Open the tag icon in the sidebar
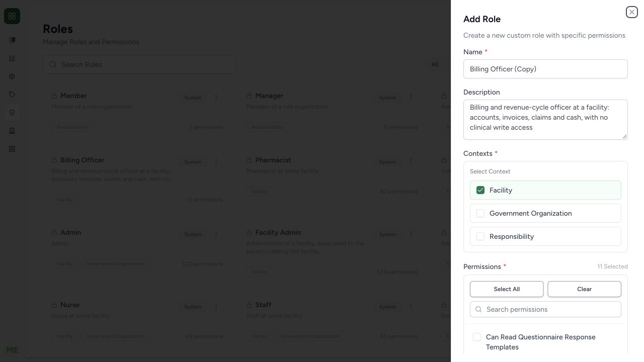Viewport: 644px width, 362px height. [x=12, y=95]
